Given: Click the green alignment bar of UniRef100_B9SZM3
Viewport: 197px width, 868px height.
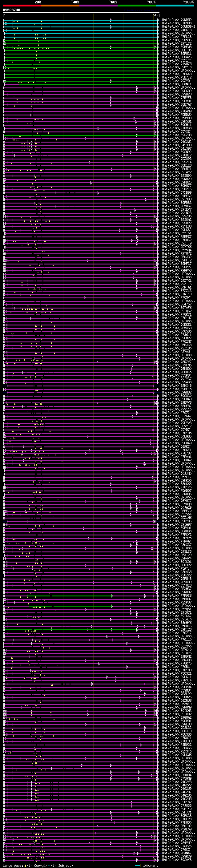Looking at the screenshot, I should click(x=81, y=135).
